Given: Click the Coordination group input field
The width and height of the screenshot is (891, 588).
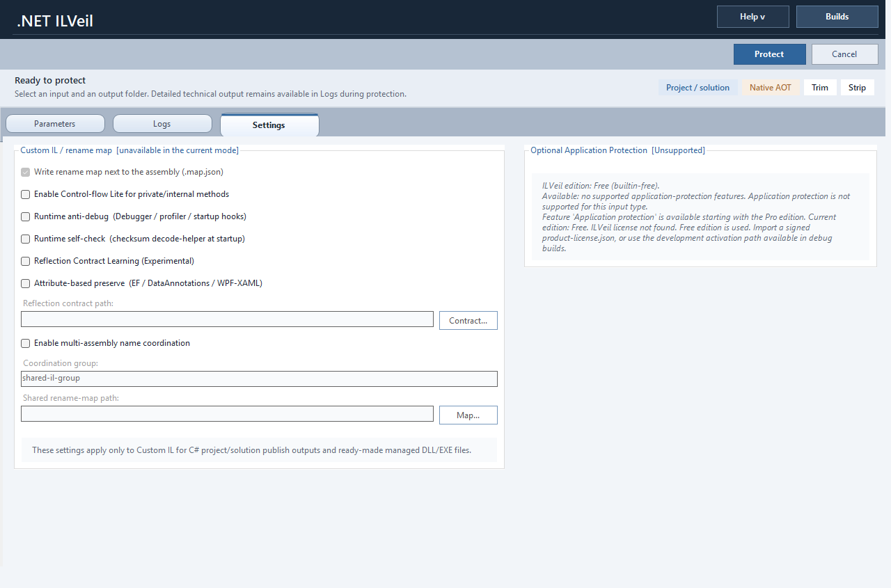Looking at the screenshot, I should (x=259, y=379).
